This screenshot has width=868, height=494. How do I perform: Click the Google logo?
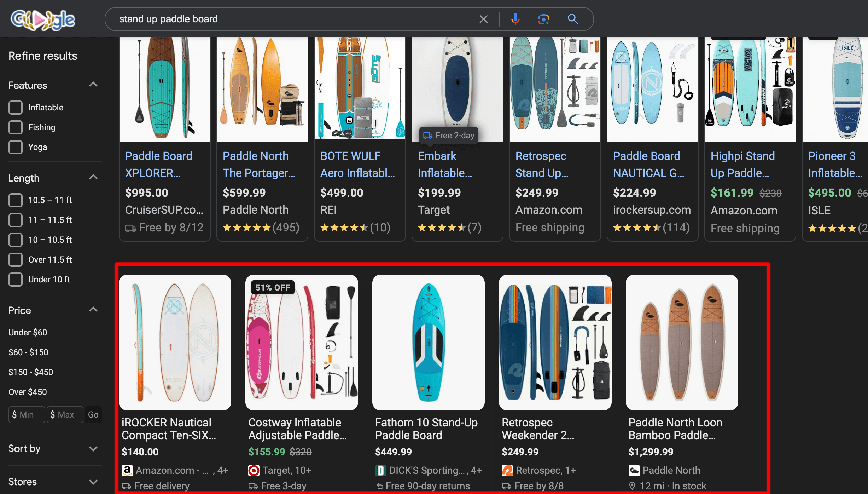[x=42, y=20]
